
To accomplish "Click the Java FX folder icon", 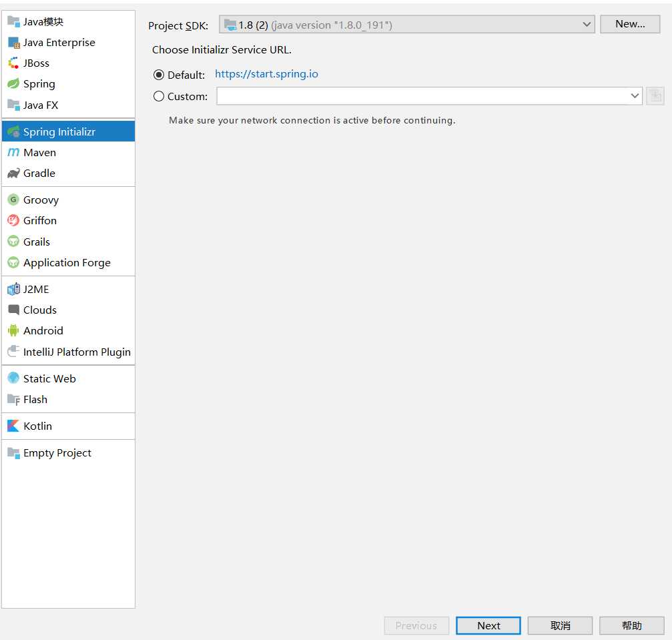I will click(x=13, y=105).
